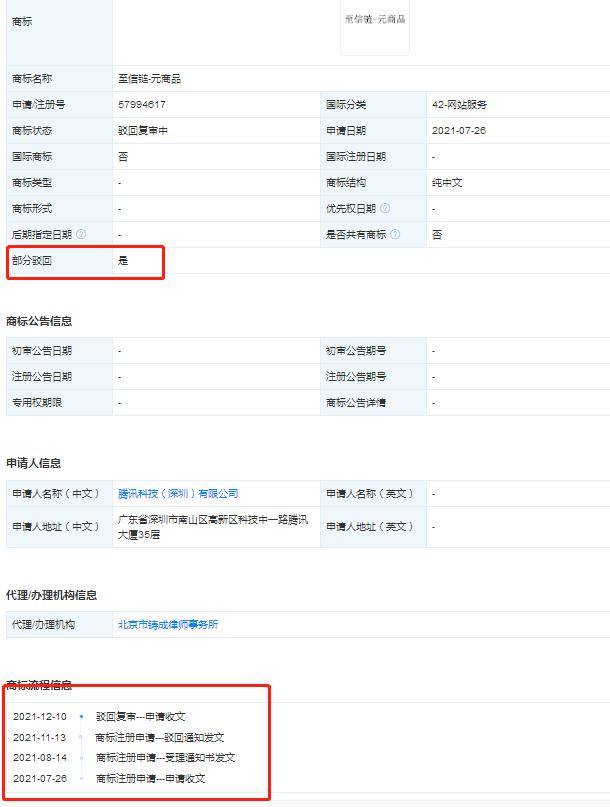Click the 商标注册申请---驳回通知发文 process entry
The image size is (610, 807).
[160, 738]
